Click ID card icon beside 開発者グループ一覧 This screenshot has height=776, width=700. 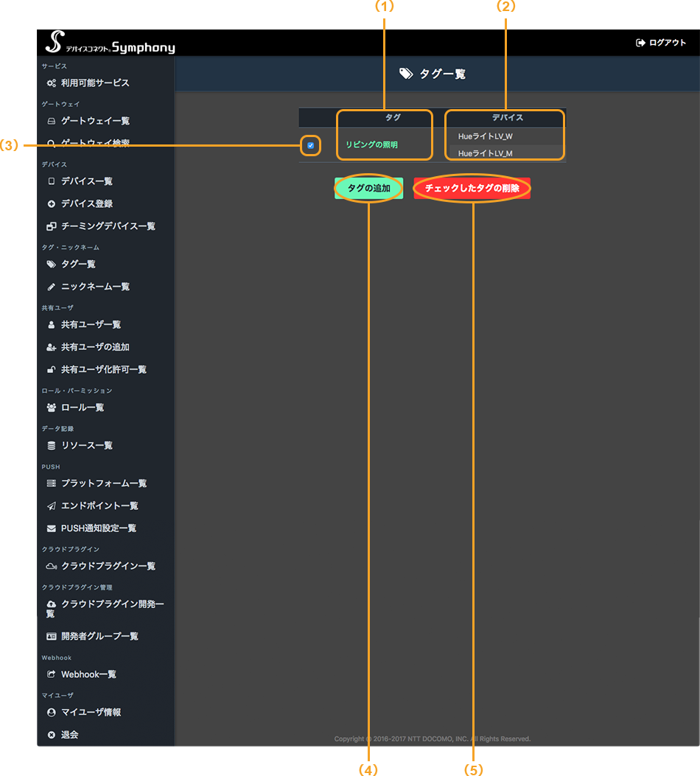coord(51,637)
